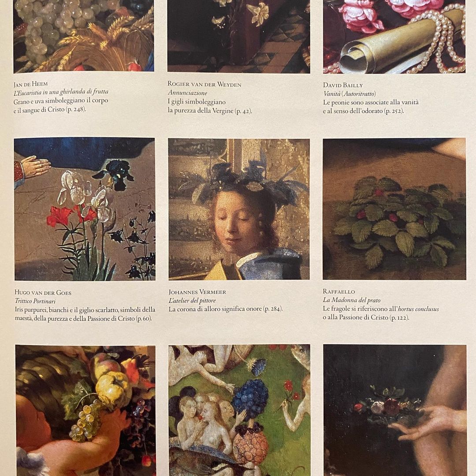Select the Bosch garden figures image
This screenshot has height=476, width=476.
tap(239, 410)
